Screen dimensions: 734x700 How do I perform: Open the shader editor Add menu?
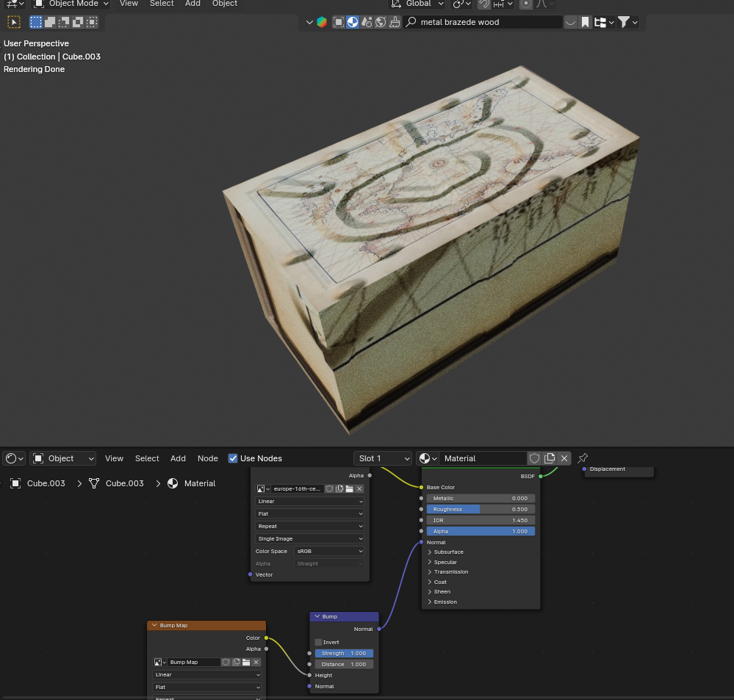tap(178, 458)
